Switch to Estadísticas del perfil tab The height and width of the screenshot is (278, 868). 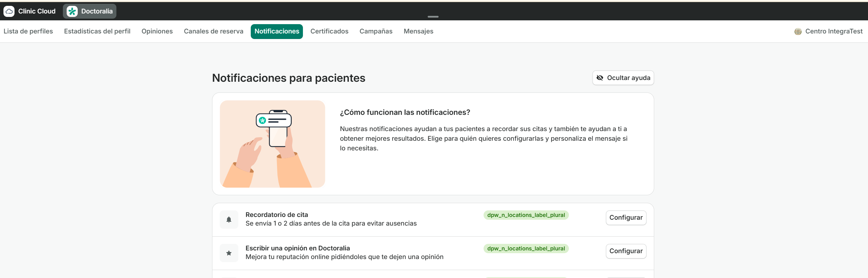pos(97,31)
